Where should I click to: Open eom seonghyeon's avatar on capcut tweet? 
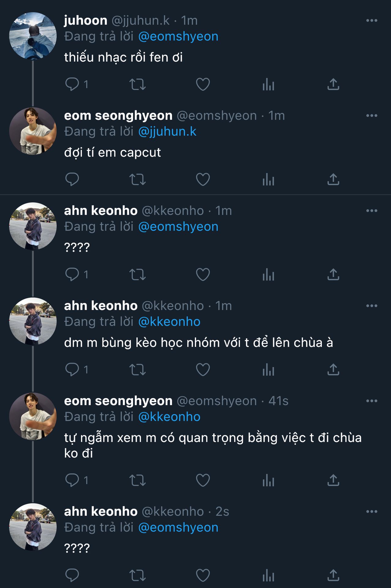point(33,131)
